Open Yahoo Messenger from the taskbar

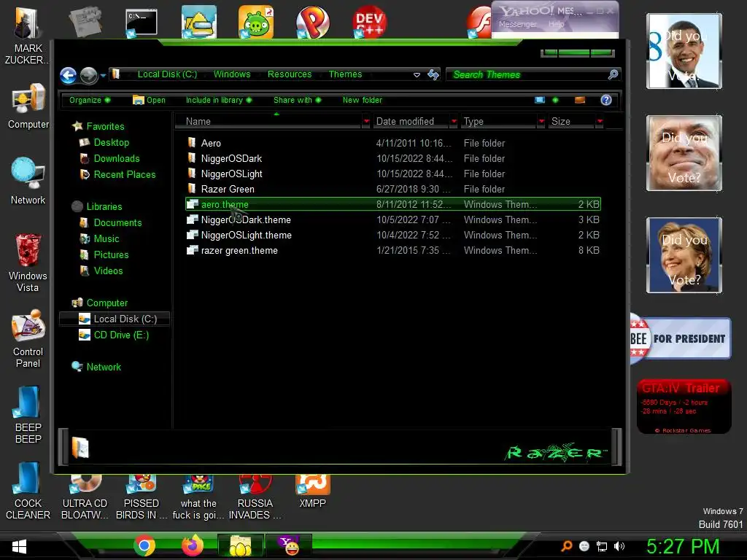(x=289, y=545)
